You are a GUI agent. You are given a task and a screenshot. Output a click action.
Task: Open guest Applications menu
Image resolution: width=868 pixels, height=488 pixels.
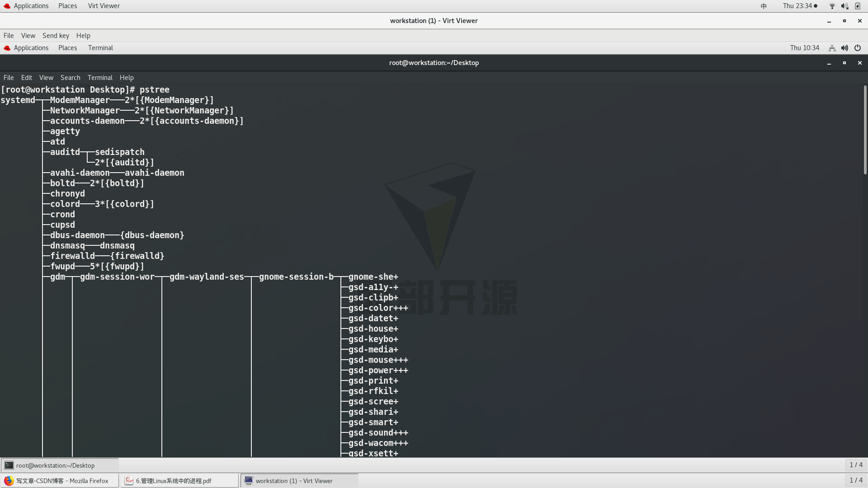(31, 48)
